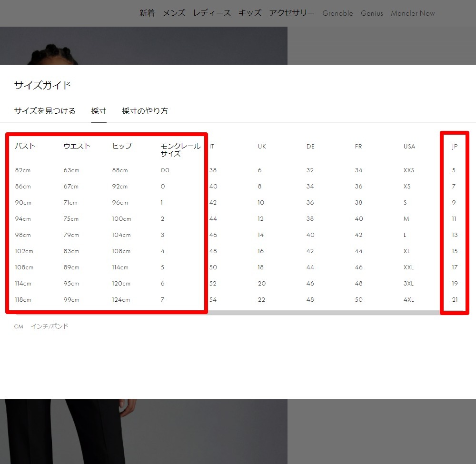The height and width of the screenshot is (464, 476).
Task: Click the JP column header
Action: [455, 147]
